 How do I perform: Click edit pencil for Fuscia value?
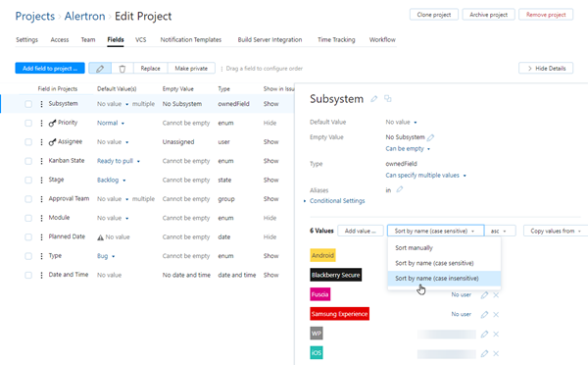484,295
